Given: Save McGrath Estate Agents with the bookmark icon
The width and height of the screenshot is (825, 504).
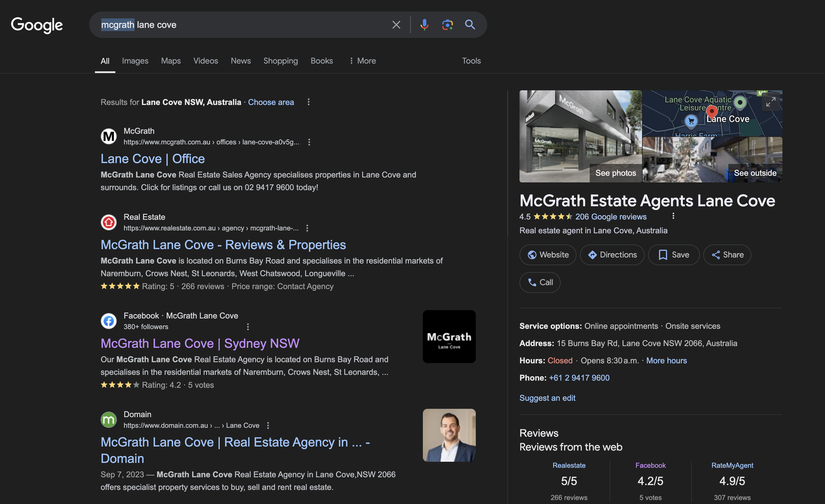Looking at the screenshot, I should 663,254.
